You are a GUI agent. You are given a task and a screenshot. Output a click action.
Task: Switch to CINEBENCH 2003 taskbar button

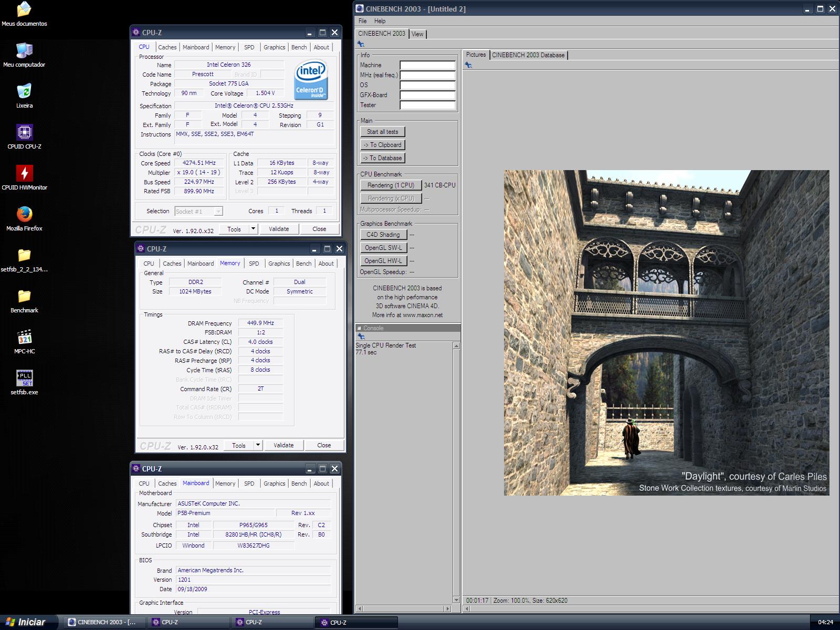pyautogui.click(x=103, y=622)
